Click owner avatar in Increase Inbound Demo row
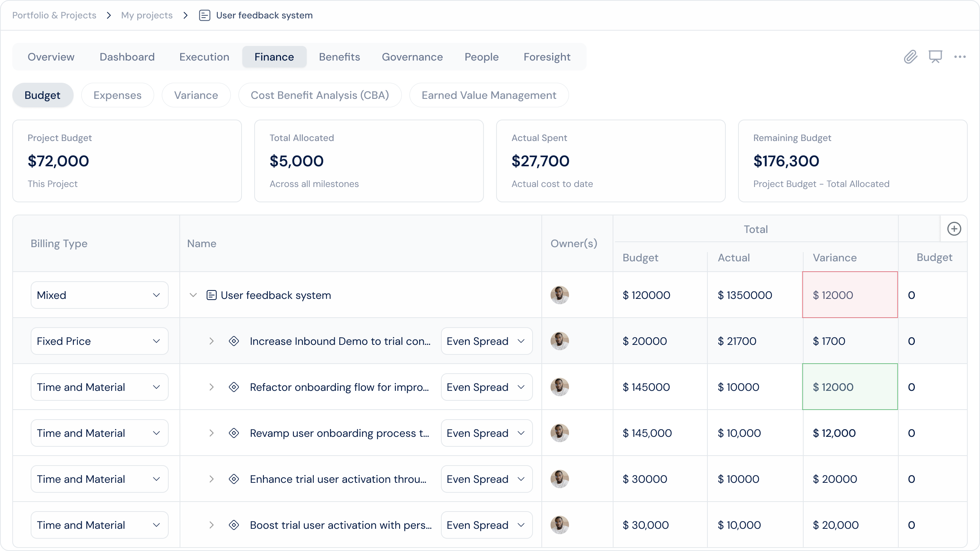The height and width of the screenshot is (551, 980). (560, 341)
